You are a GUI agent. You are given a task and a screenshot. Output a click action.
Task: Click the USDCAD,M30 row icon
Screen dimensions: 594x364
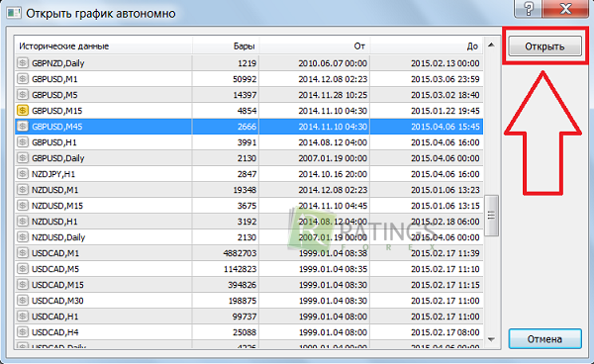click(23, 301)
